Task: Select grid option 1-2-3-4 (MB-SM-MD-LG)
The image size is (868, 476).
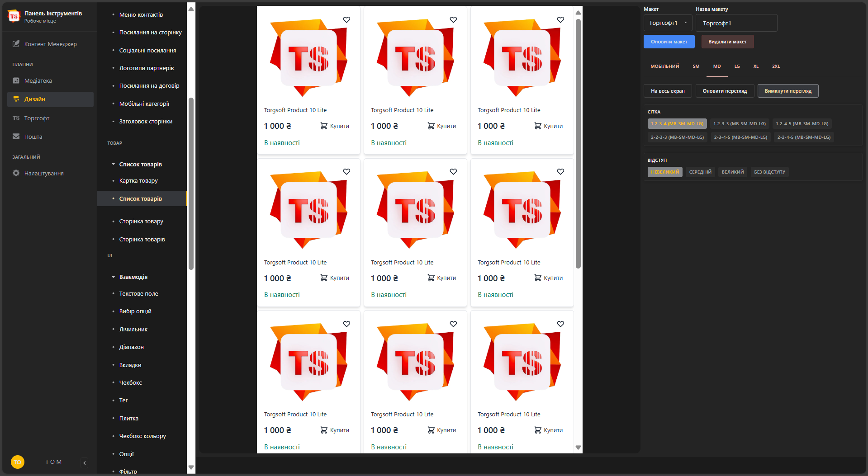Action: point(677,123)
